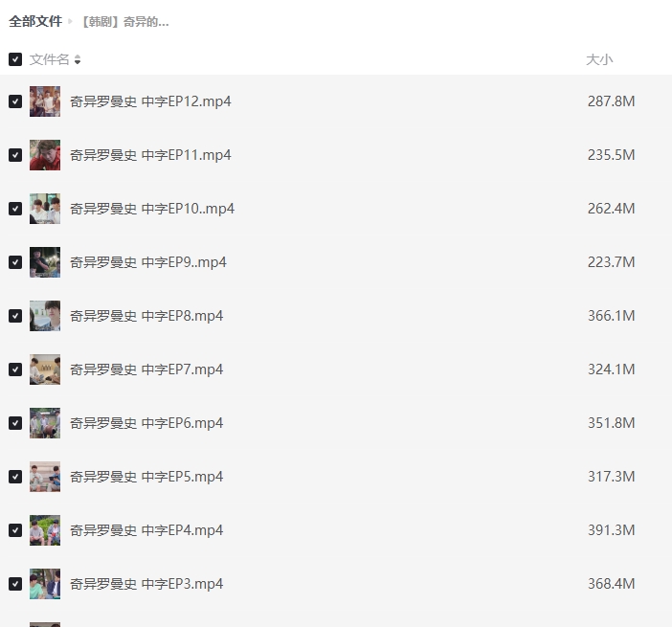Click the EP8 video thumbnail icon
Viewport: 672px width, 627px height.
(45, 316)
